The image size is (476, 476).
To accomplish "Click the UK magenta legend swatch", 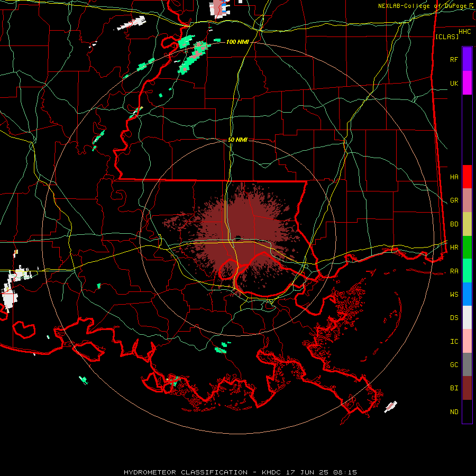I will tap(467, 83).
